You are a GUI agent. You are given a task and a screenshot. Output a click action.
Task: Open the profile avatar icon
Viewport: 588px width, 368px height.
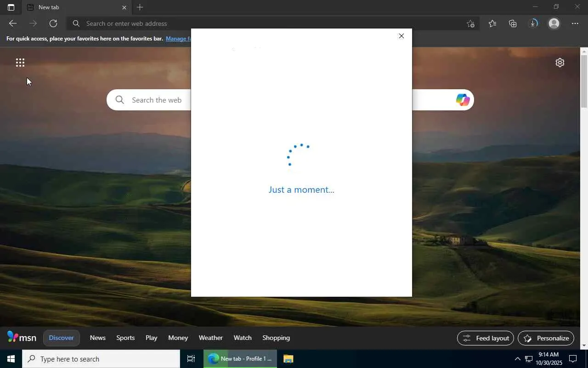(x=554, y=23)
